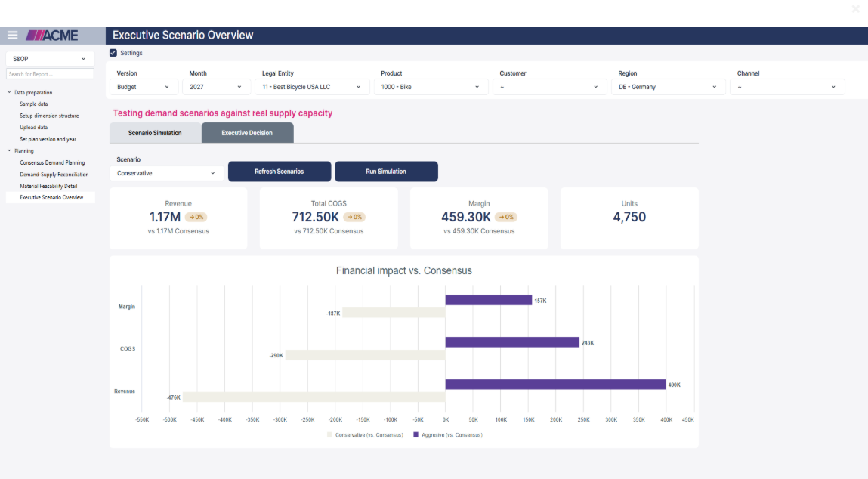Open Setup dimension structure page
The height and width of the screenshot is (479, 868).
[49, 116]
